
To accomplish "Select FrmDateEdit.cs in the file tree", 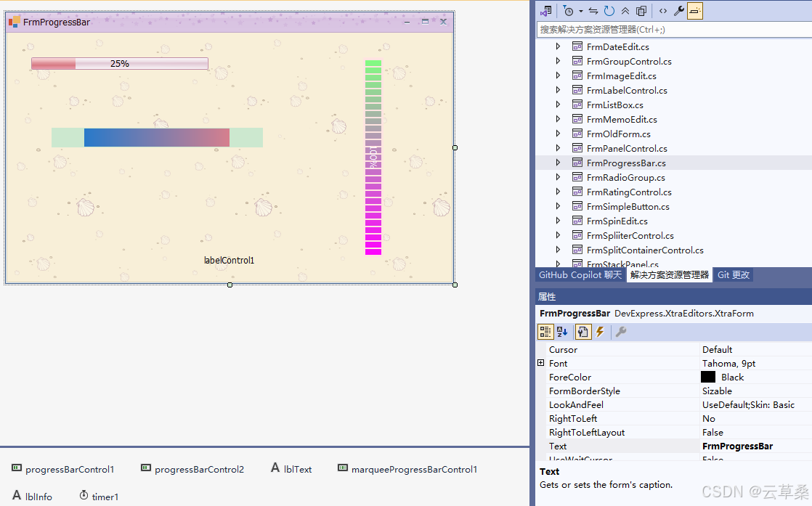I will [x=618, y=46].
